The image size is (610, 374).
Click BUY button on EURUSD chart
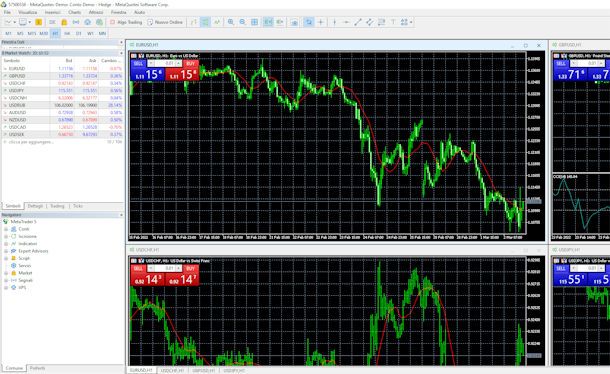[x=191, y=63]
